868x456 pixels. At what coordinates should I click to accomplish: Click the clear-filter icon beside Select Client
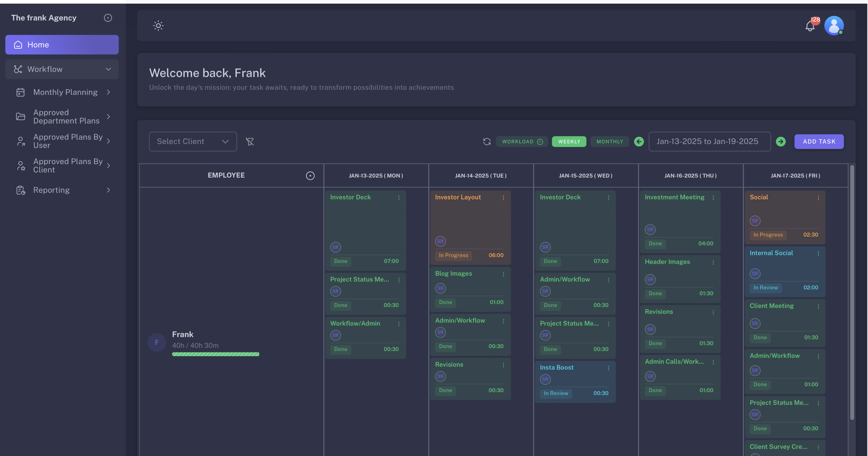click(x=250, y=141)
